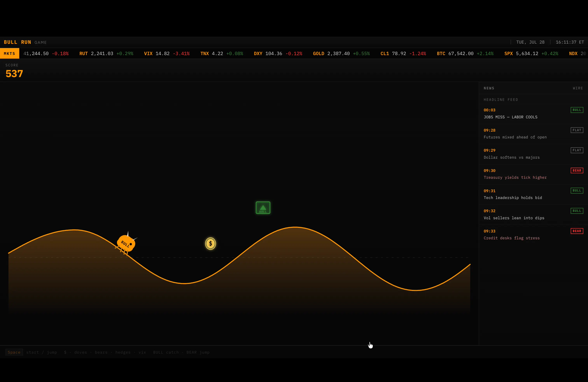
Task: Select the CL1 78.92 ticker
Action: click(403, 54)
